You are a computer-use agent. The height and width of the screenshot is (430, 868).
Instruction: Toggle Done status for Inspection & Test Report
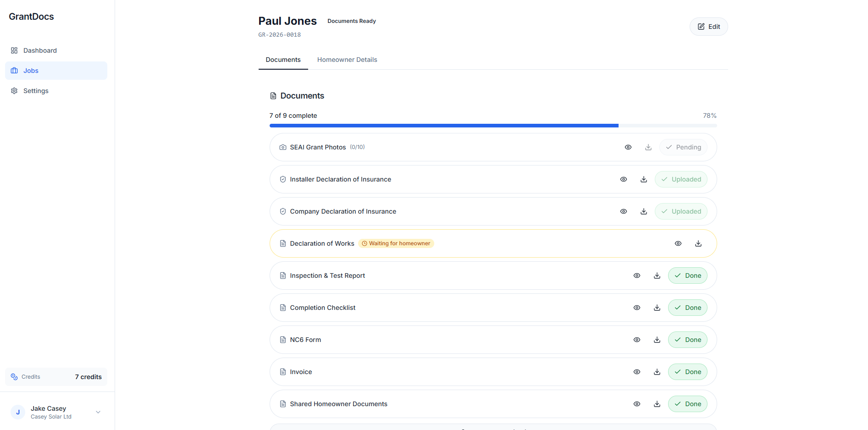[x=688, y=276]
